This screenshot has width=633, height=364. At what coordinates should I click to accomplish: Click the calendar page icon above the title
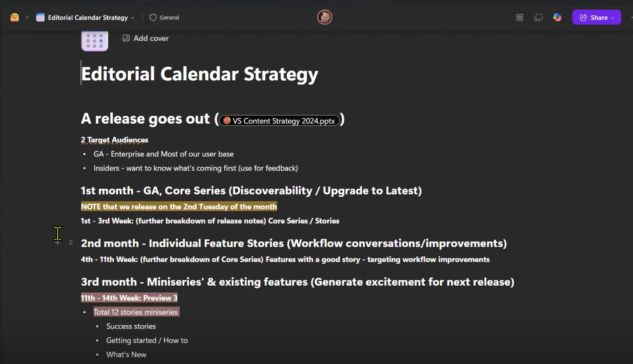(x=94, y=41)
